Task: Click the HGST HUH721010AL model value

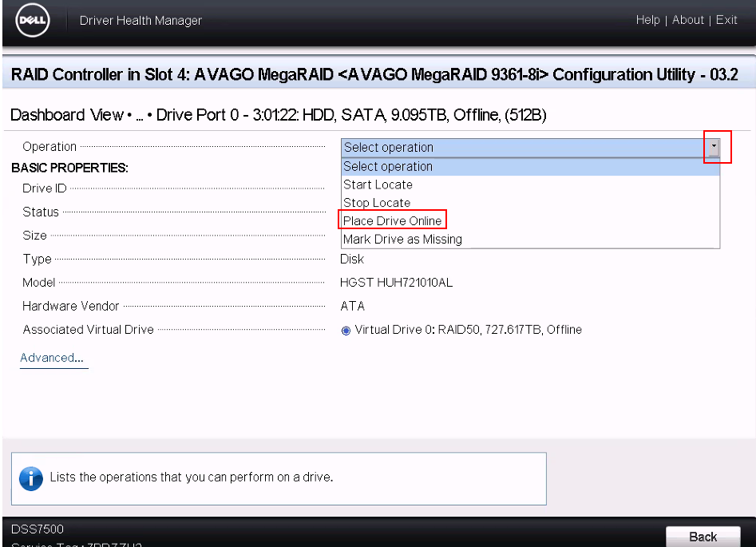Action: pos(396,283)
